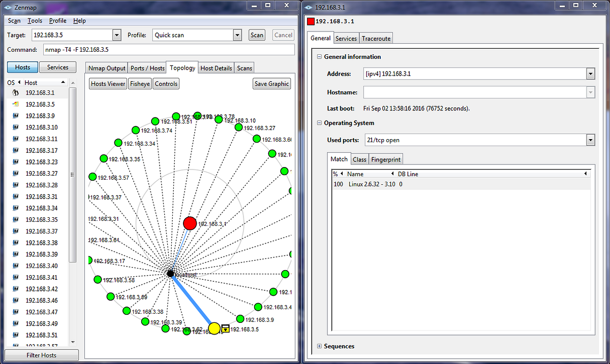The height and width of the screenshot is (364, 610).
Task: Sort matches by the Name column header
Action: 371,174
